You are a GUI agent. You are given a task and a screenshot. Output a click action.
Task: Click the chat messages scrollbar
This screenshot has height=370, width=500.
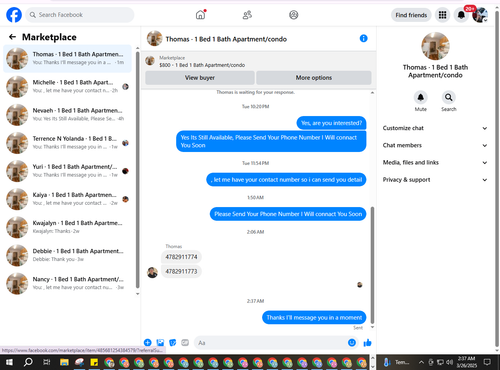tap(372, 265)
